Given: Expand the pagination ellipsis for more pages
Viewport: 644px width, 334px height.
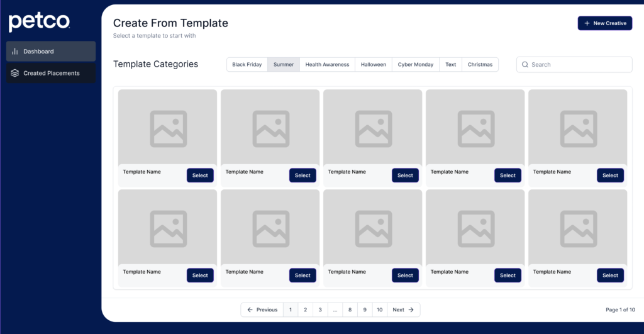Looking at the screenshot, I should click(335, 309).
